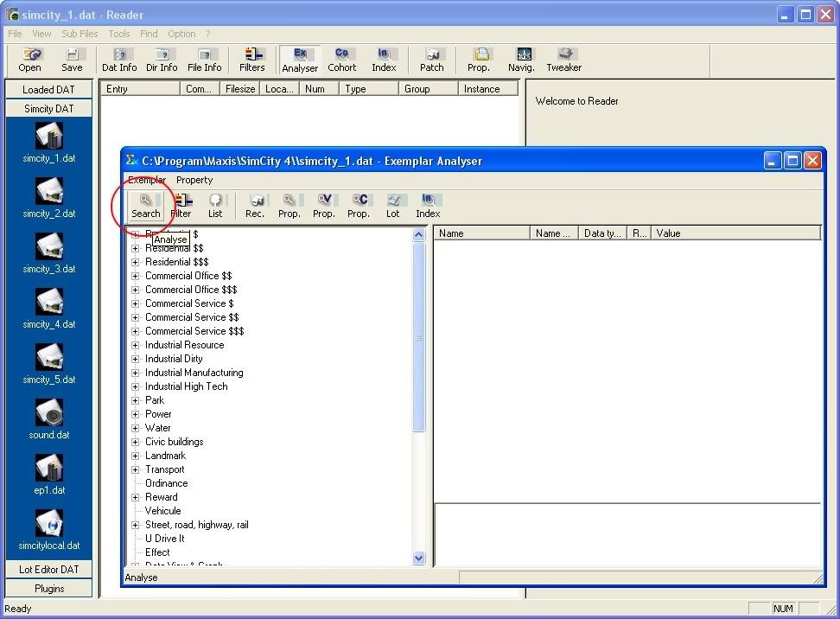Click the Index icon in Reader toolbar
The image size is (840, 619).
click(384, 60)
